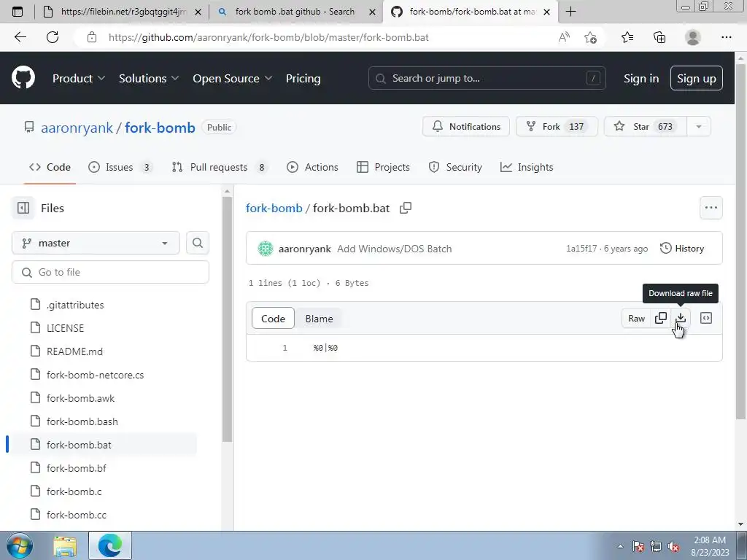Add this page to favorites

pos(590,37)
